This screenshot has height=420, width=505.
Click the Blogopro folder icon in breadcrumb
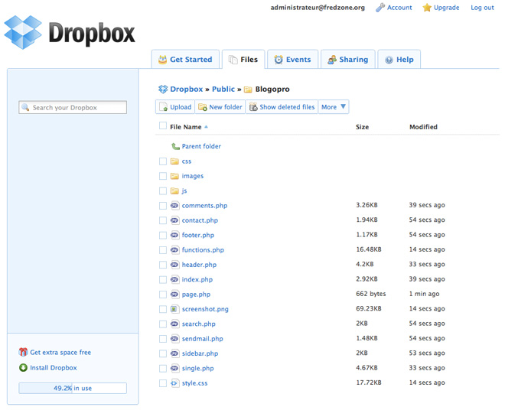click(x=248, y=90)
